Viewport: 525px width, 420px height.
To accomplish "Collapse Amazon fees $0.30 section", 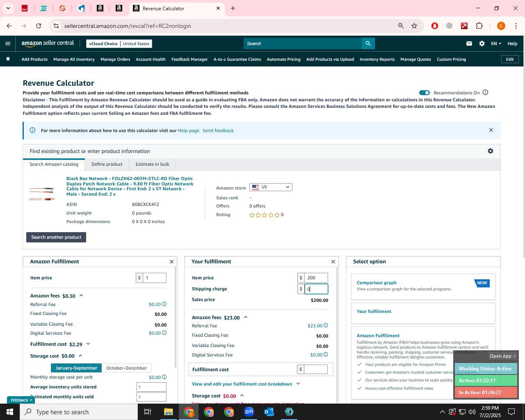I will point(81,295).
